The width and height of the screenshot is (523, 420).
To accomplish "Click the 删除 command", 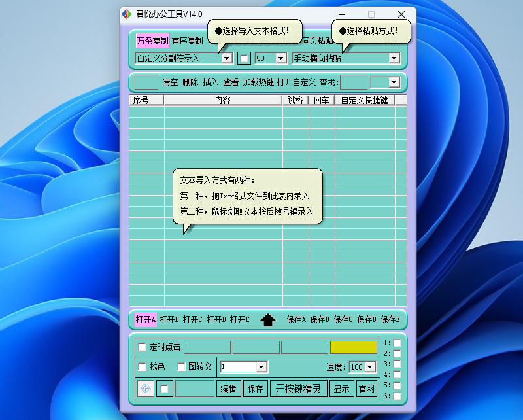I will 190,82.
